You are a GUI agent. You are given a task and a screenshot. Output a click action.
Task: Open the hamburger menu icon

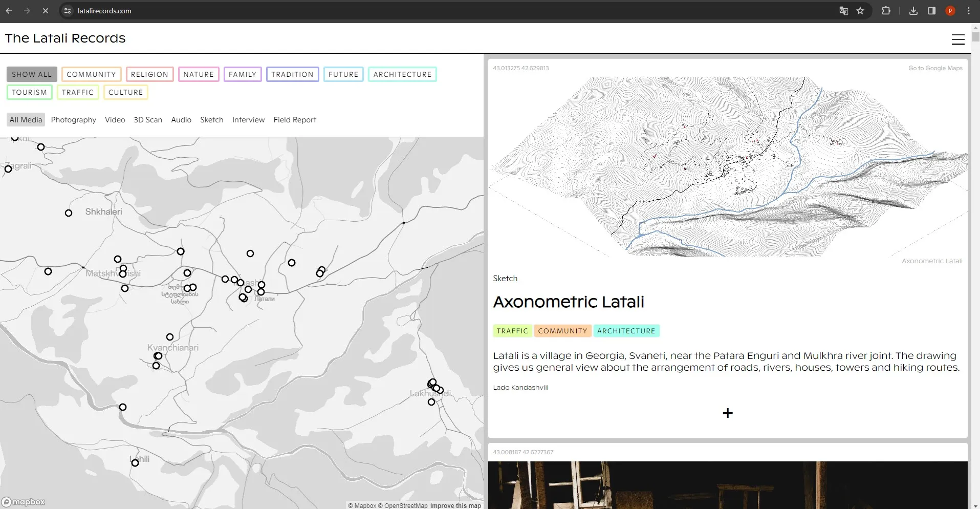point(957,39)
